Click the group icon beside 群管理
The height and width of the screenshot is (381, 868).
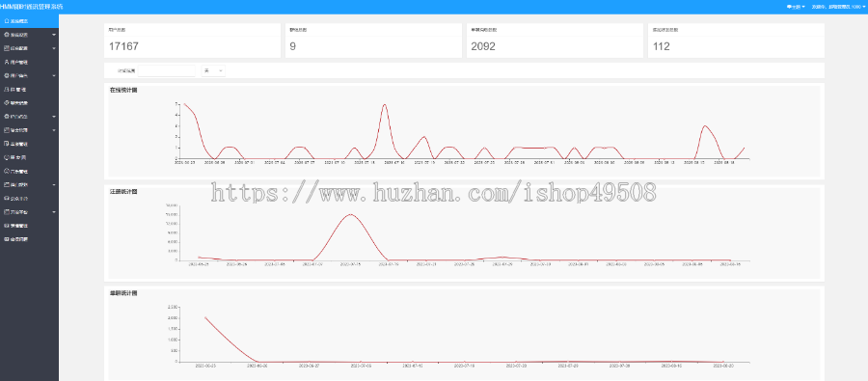6,89
